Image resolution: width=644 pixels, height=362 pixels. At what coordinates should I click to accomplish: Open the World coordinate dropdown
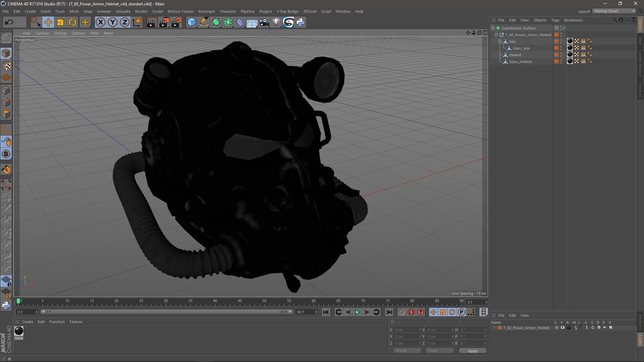[407, 351]
